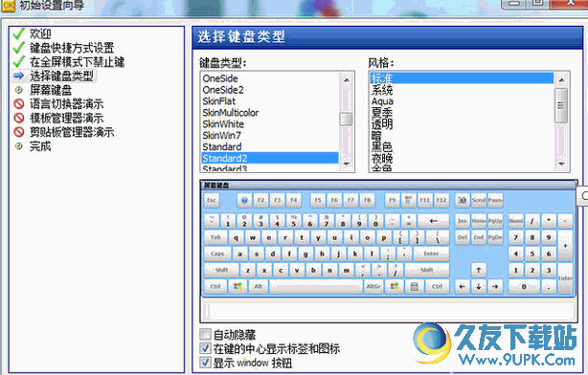This screenshot has height=375, width=588.
Task: Click keyboard type list scroll up arrow
Action: click(346, 79)
